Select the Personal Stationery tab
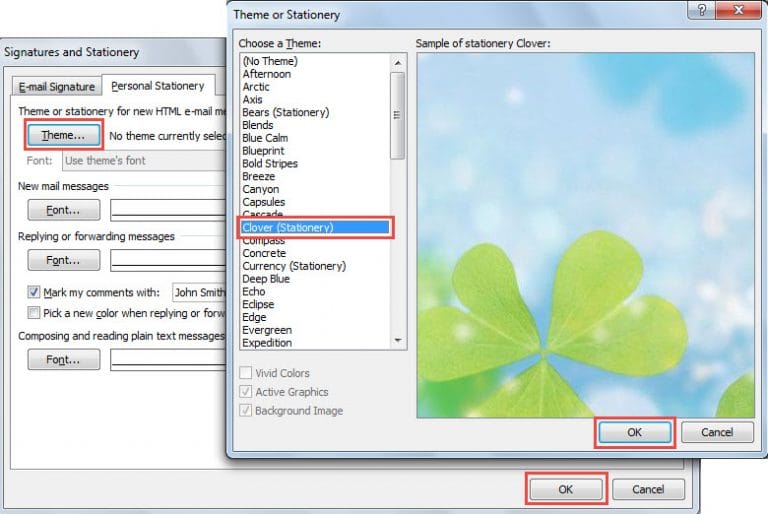 [x=158, y=86]
